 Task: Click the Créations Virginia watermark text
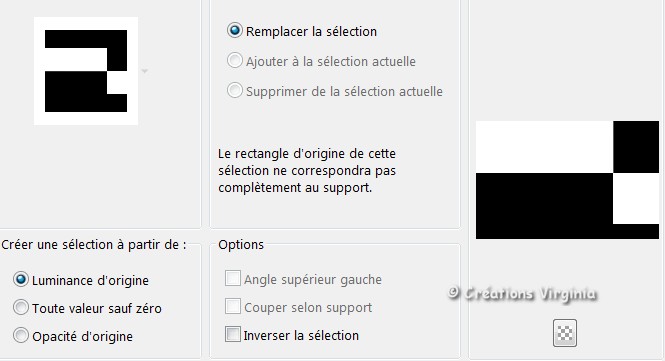[x=522, y=294]
